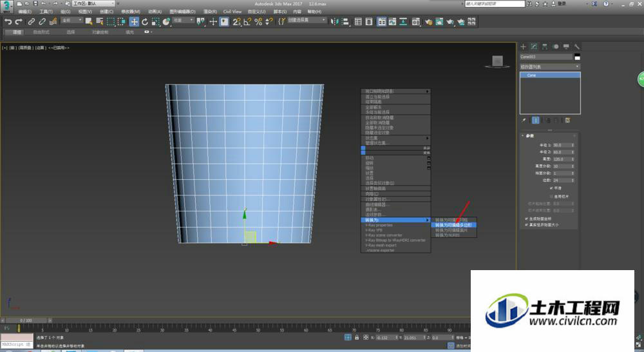
Task: Toggle the Percent Snap button
Action: (258, 22)
